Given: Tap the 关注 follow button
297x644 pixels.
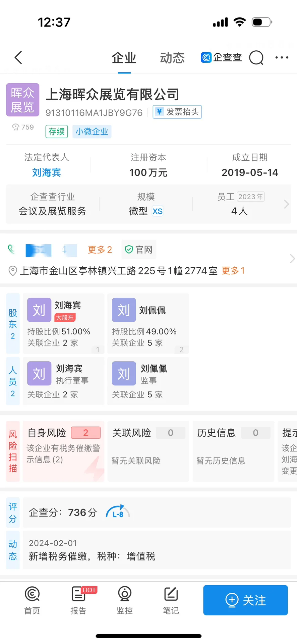Looking at the screenshot, I should 245,600.
